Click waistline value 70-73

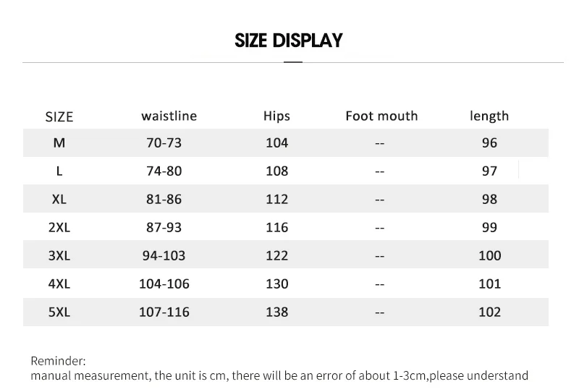(164, 143)
